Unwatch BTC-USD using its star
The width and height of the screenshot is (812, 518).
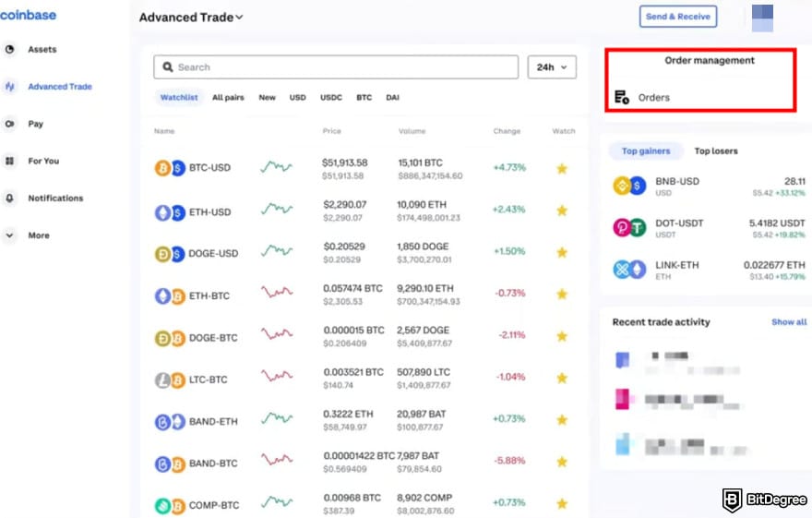[562, 168]
